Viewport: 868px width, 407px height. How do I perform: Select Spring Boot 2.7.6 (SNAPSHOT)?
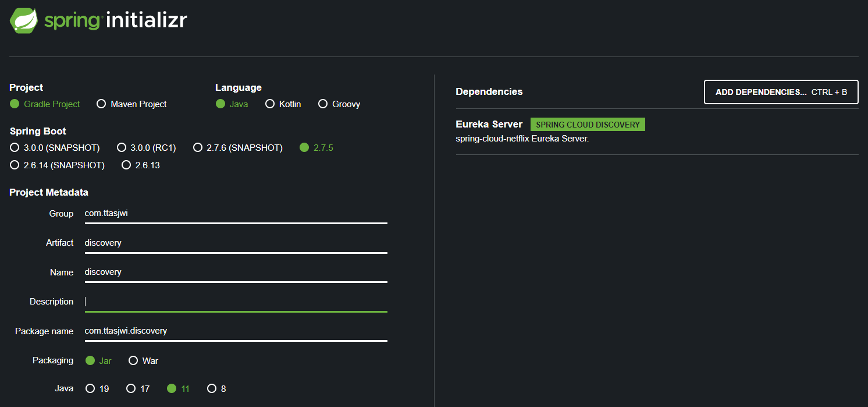(x=238, y=148)
